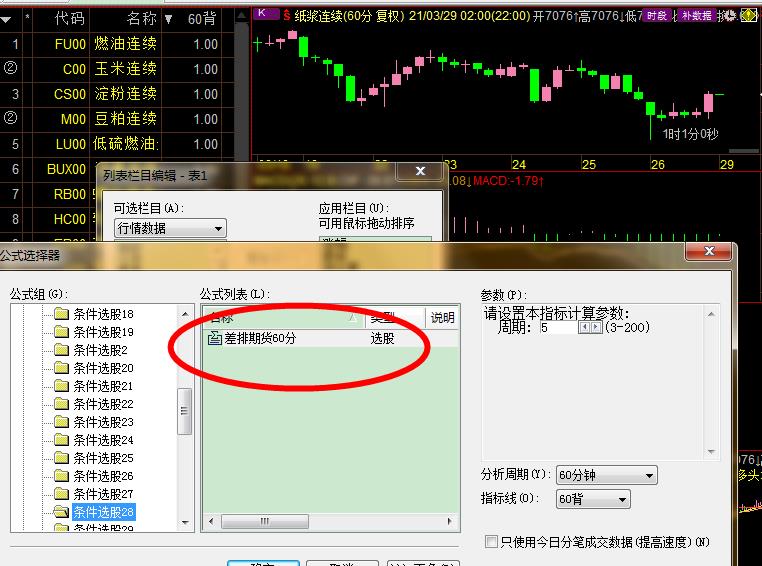The height and width of the screenshot is (566, 762).
Task: Open the quote list menu triangle at top-left
Action: (x=6, y=20)
